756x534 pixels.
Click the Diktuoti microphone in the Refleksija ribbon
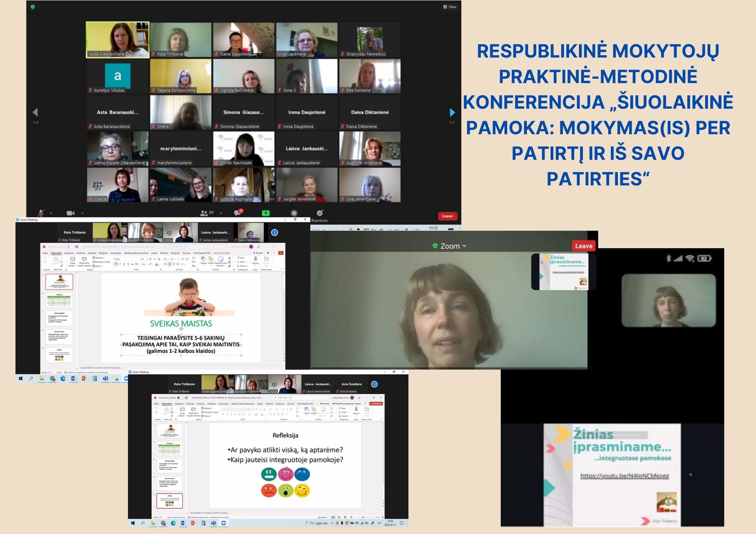pyautogui.click(x=356, y=411)
